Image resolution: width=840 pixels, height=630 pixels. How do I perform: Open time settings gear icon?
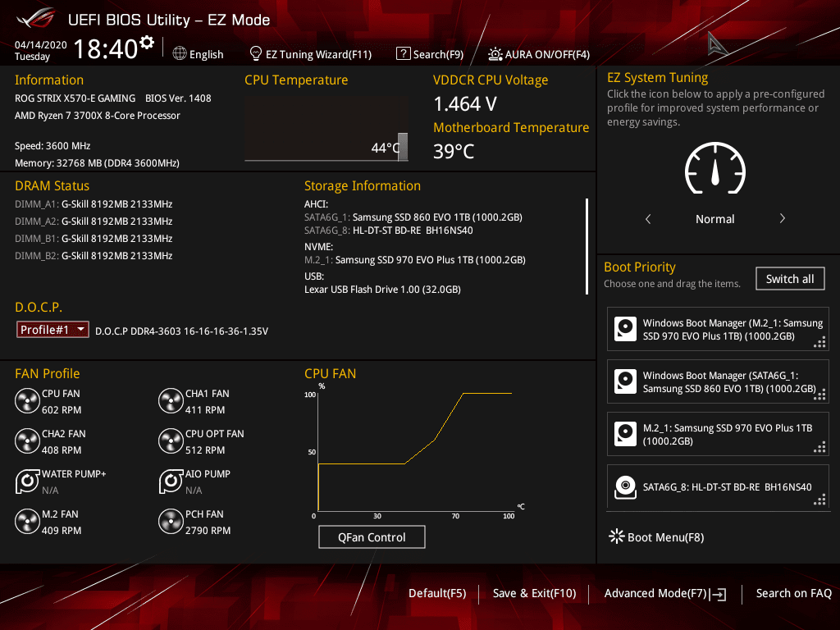(147, 43)
